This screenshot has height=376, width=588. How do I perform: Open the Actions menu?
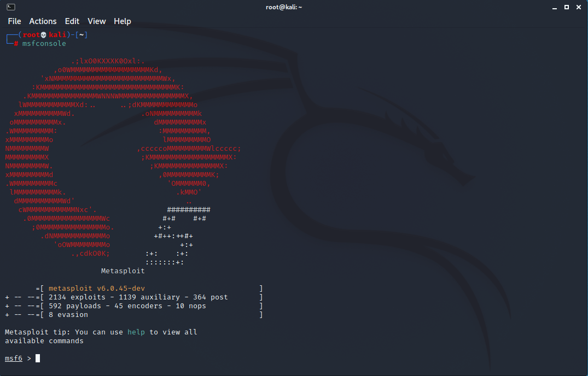tap(43, 21)
